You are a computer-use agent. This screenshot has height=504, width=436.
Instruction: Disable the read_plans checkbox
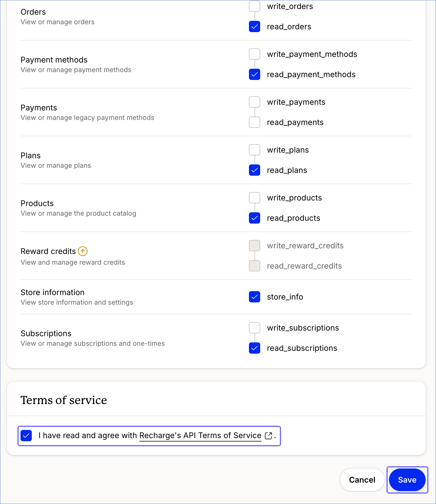coord(255,170)
